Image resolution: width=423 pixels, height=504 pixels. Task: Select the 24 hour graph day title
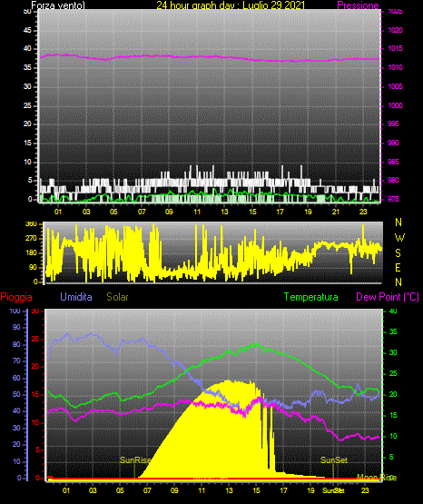point(231,5)
